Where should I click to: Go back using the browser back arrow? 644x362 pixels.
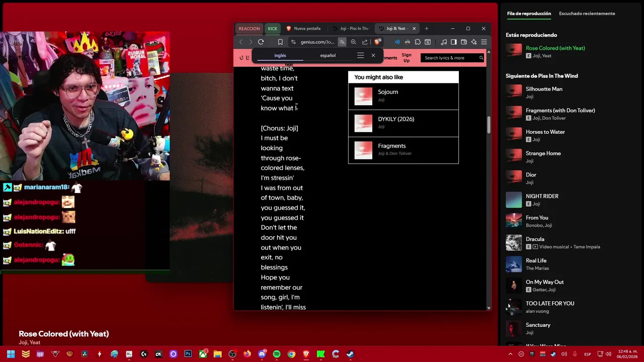(x=241, y=42)
